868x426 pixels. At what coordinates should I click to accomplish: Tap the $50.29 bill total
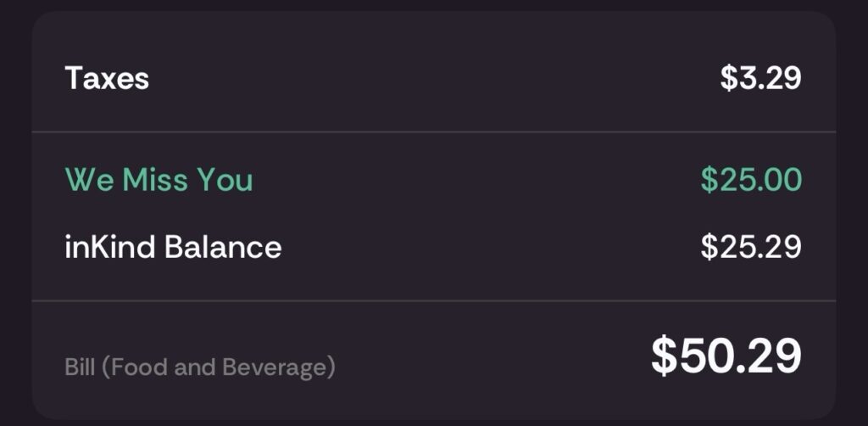pos(726,356)
